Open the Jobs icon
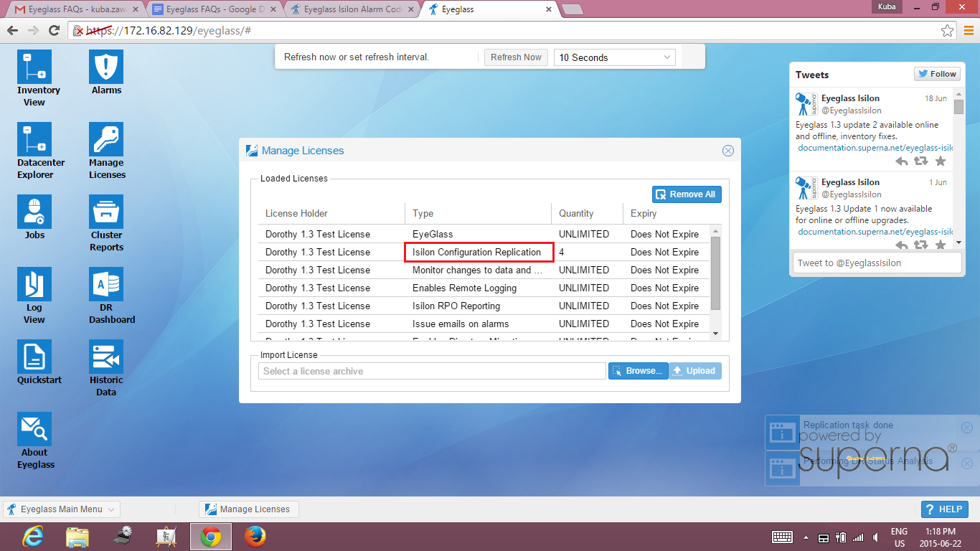This screenshot has width=980, height=551. (34, 212)
